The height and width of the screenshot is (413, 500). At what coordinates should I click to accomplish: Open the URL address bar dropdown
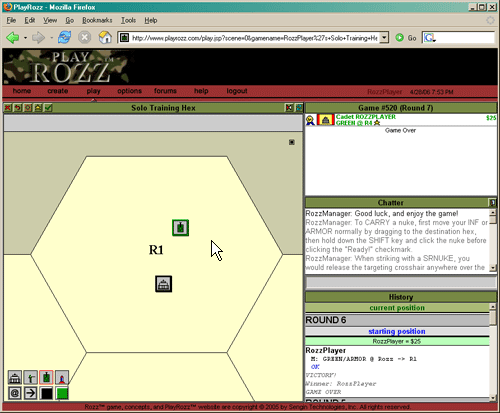coord(384,38)
